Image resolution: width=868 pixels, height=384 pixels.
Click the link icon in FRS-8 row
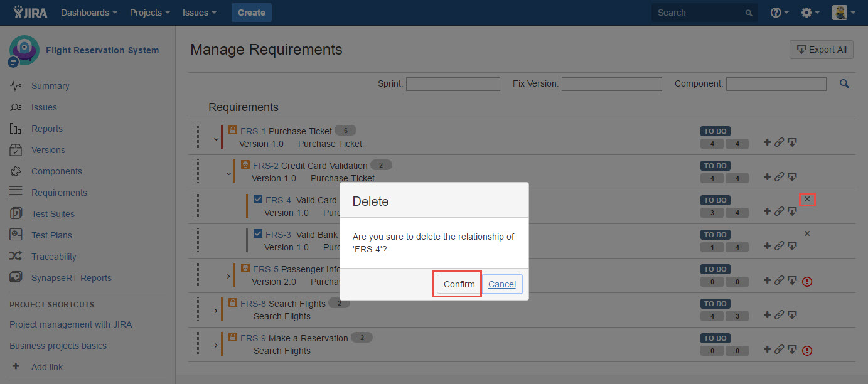coord(779,315)
